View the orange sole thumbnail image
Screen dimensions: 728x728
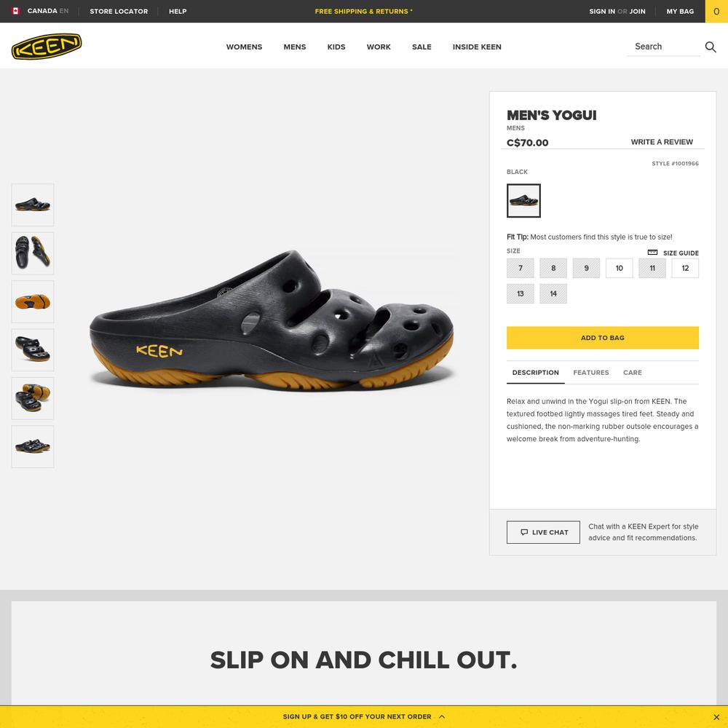[x=33, y=301]
